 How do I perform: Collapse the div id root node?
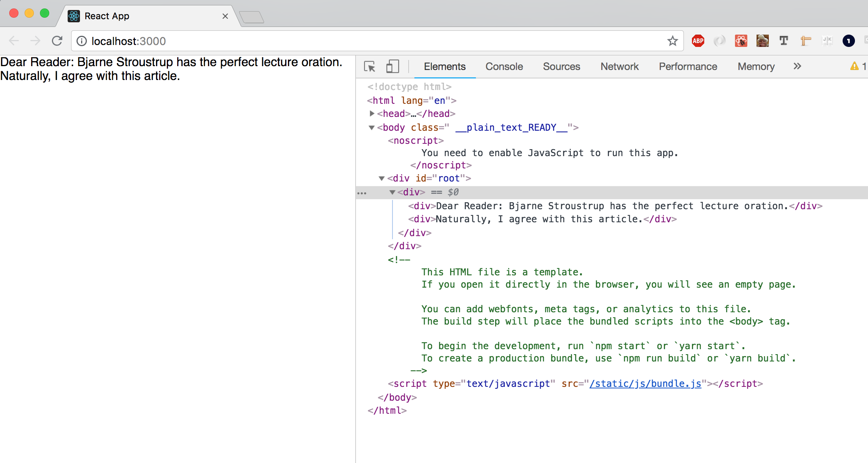coord(382,178)
